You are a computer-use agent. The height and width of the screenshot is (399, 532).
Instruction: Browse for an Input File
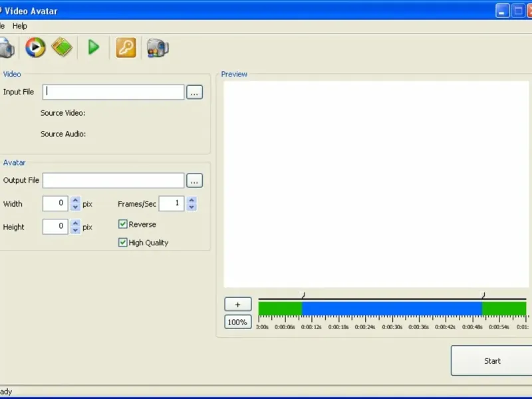[194, 92]
